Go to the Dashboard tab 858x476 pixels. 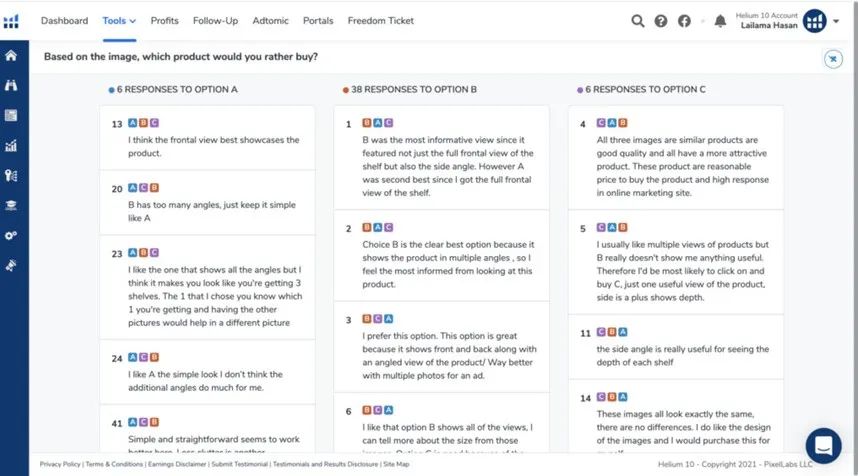(64, 21)
